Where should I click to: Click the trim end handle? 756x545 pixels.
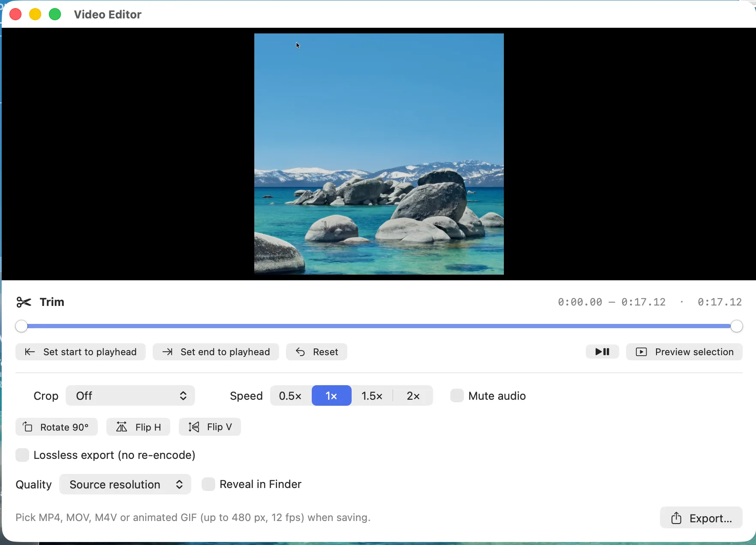pos(736,326)
